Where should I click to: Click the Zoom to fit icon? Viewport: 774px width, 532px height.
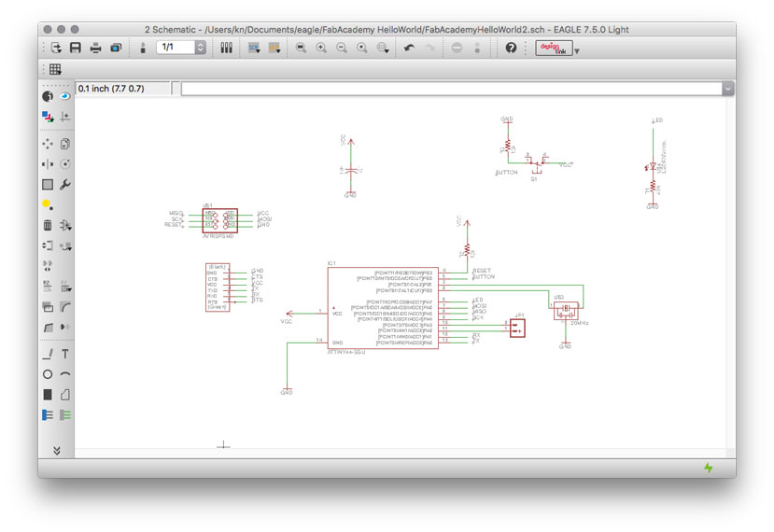(301, 48)
